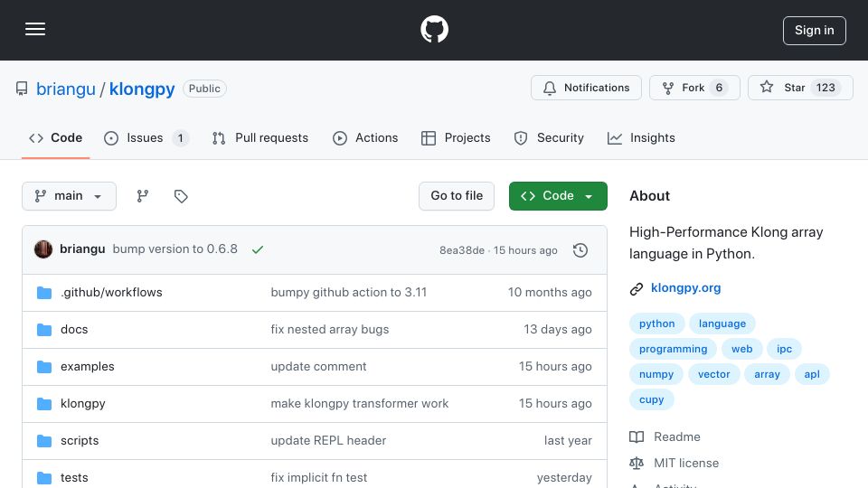Open the docs folder
Screen dimensions: 868x488
pos(74,329)
